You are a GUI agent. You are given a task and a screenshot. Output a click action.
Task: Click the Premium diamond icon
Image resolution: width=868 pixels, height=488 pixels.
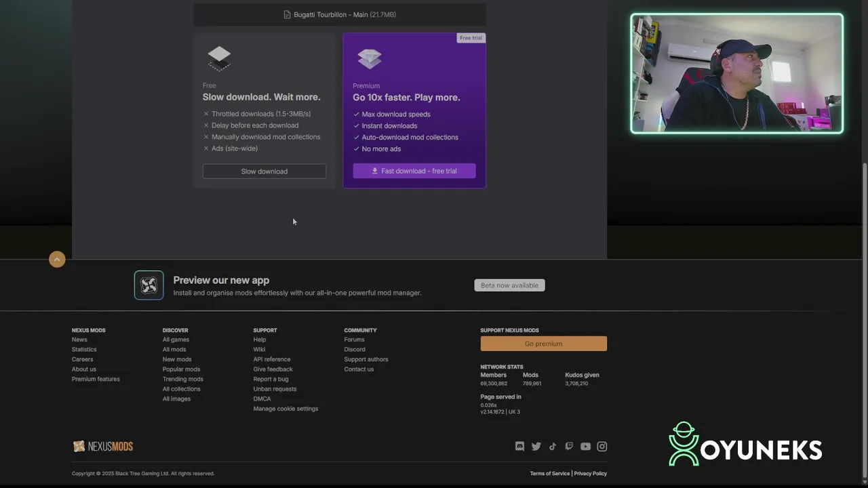(x=370, y=58)
